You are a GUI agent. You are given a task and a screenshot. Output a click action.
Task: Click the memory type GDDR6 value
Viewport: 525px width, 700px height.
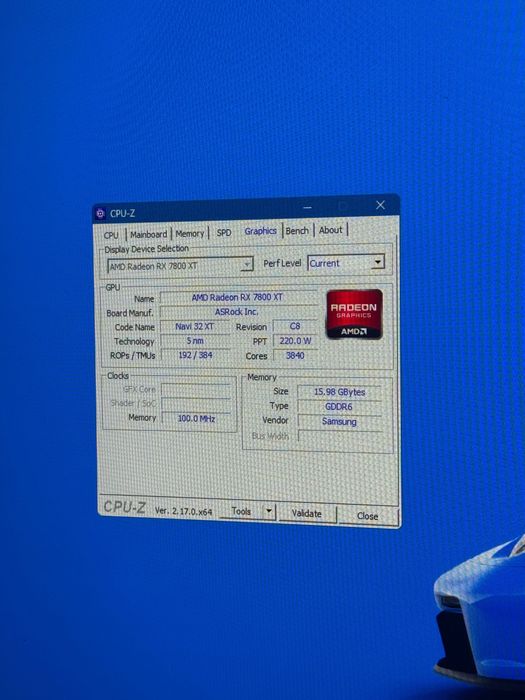pyautogui.click(x=339, y=407)
